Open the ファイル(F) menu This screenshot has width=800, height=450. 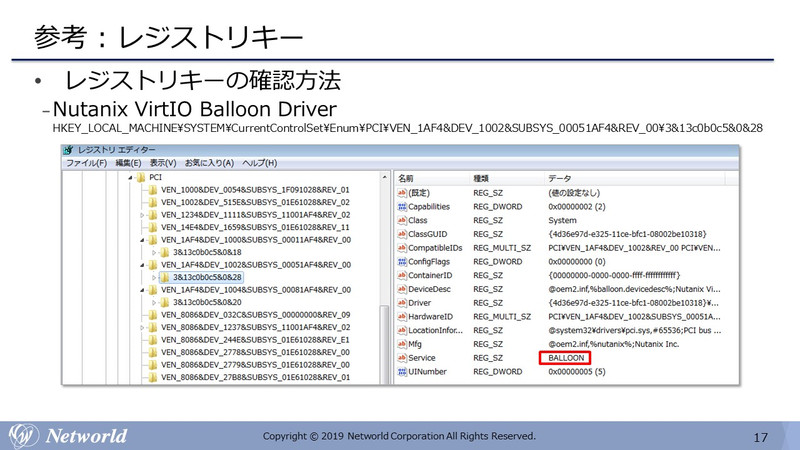[86, 163]
